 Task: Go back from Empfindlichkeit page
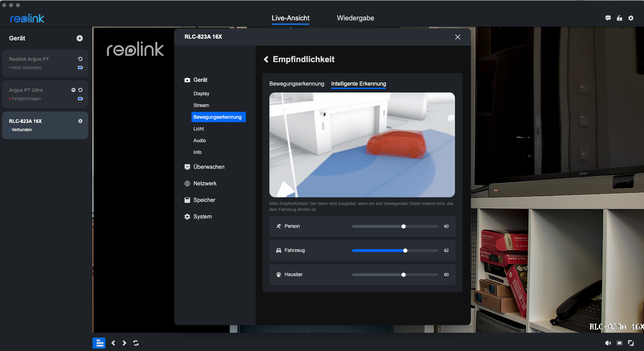pyautogui.click(x=266, y=59)
